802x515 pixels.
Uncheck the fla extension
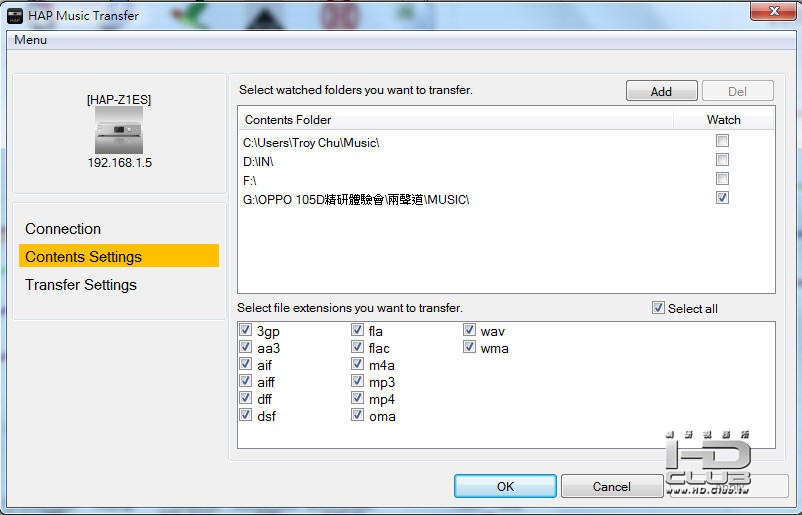[358, 330]
